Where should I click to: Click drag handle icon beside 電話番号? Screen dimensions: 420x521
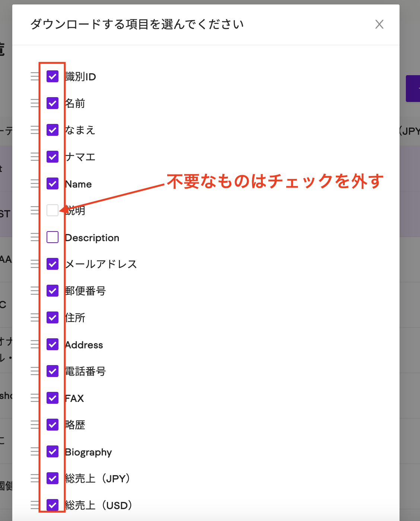pyautogui.click(x=35, y=371)
